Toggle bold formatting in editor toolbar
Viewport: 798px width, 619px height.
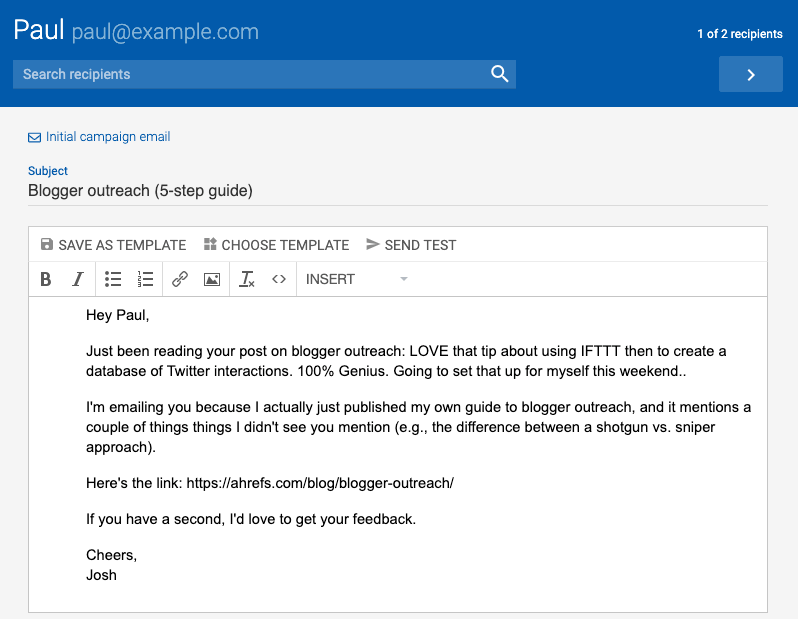click(46, 279)
